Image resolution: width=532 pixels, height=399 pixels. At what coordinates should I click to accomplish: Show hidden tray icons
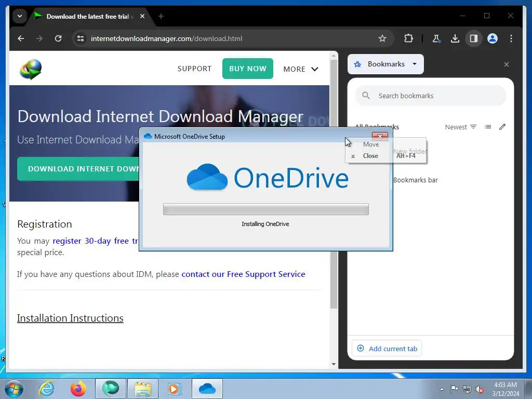coord(442,389)
